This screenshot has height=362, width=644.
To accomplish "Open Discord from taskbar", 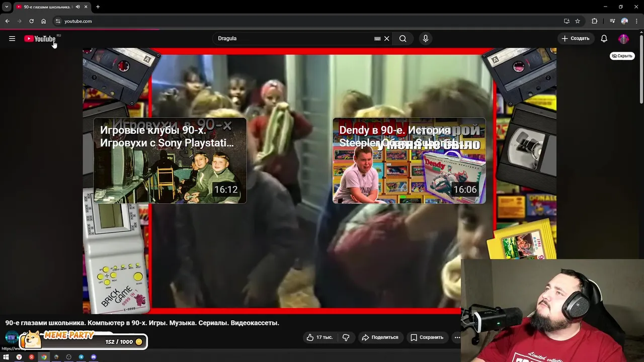I will click(94, 357).
